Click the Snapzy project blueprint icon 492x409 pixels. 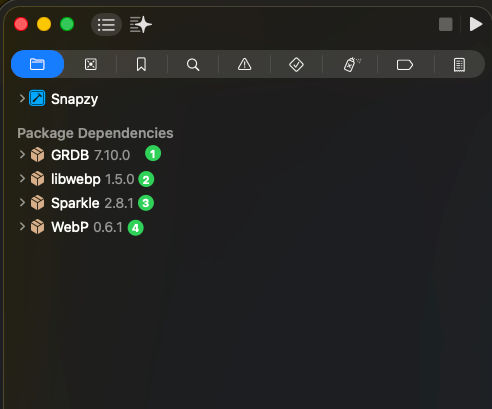pyautogui.click(x=37, y=98)
